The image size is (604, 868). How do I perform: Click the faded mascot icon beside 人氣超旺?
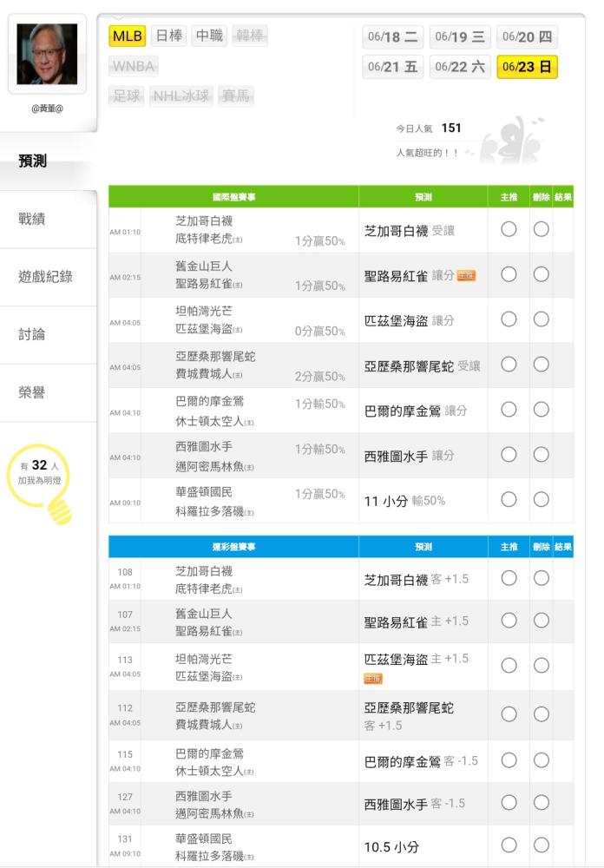512,141
